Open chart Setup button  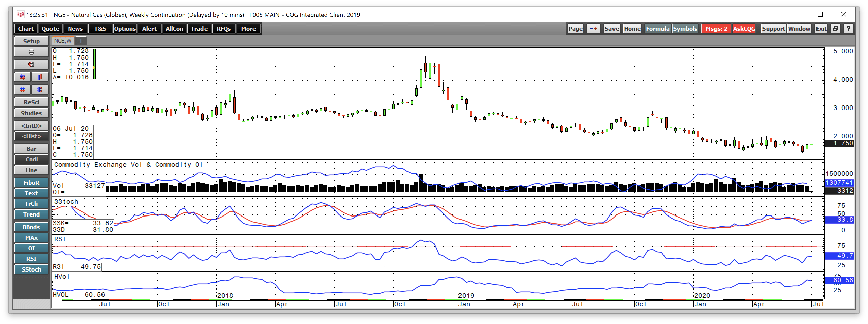31,41
